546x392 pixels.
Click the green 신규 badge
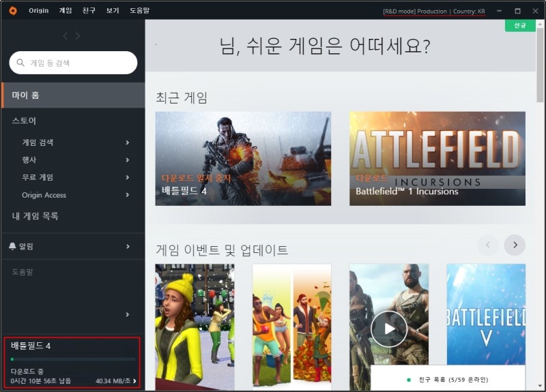(520, 25)
